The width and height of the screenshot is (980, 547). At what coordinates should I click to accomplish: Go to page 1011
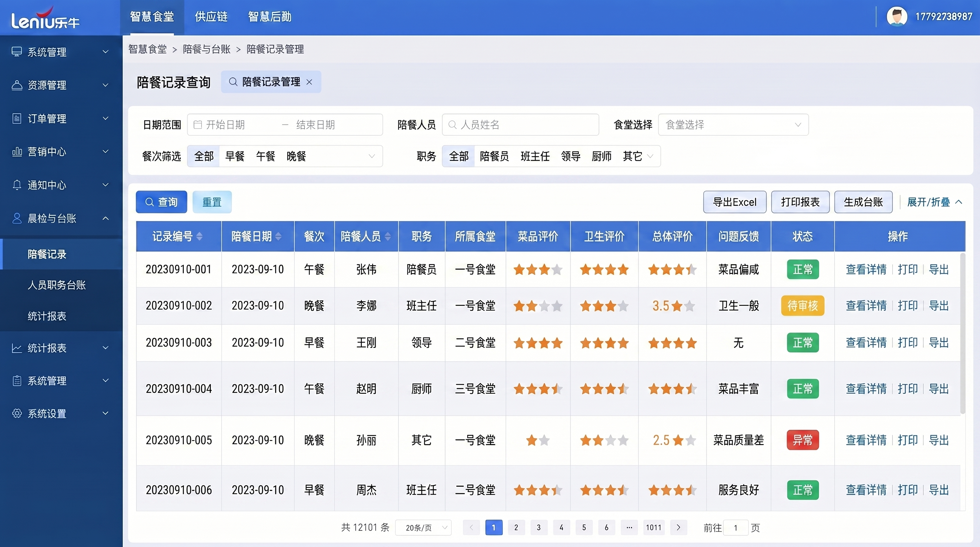tap(653, 528)
